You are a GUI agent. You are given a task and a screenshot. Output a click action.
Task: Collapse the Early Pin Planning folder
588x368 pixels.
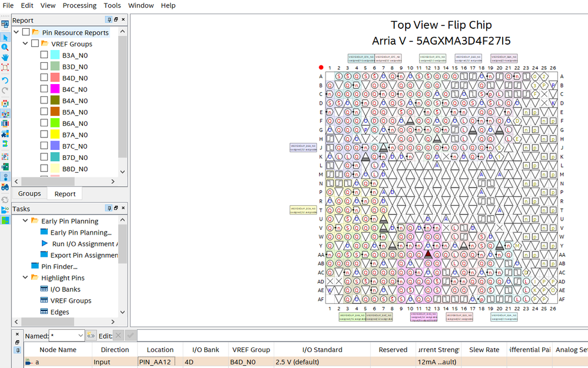click(25, 220)
